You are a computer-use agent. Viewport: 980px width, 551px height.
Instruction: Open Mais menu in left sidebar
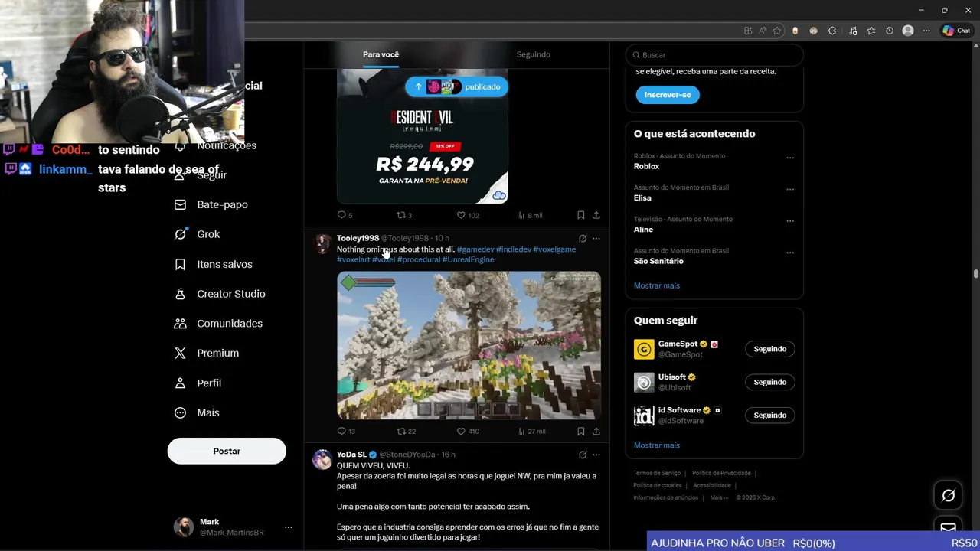(197, 413)
